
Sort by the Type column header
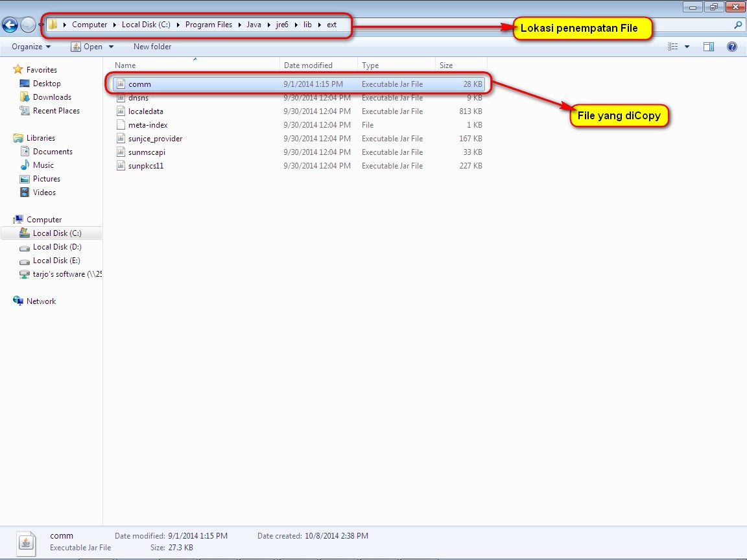pyautogui.click(x=370, y=65)
